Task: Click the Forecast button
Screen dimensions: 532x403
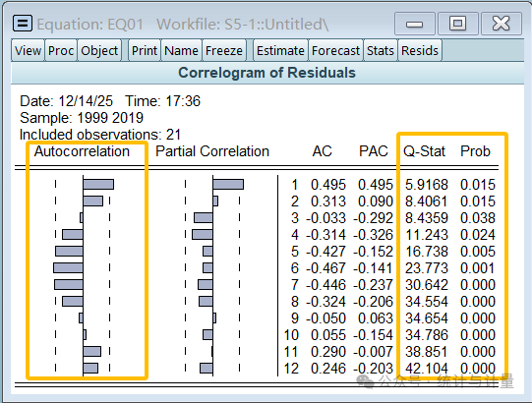Action: coord(335,50)
